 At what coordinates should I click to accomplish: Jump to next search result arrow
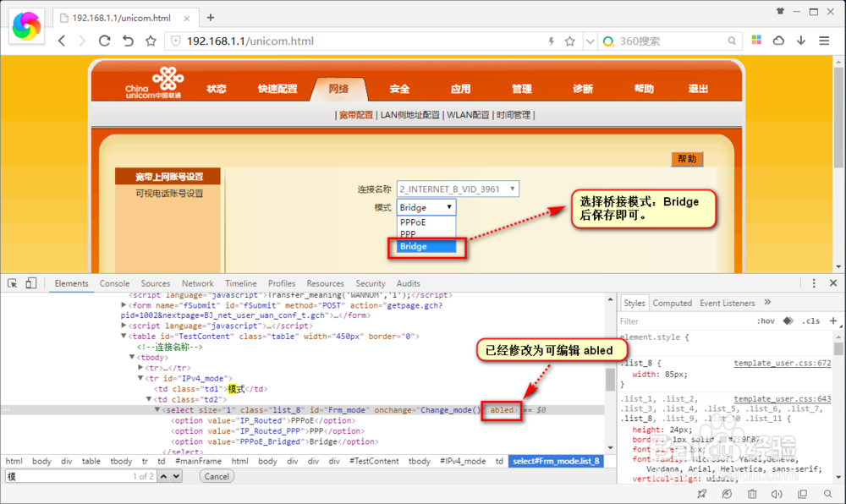(176, 476)
